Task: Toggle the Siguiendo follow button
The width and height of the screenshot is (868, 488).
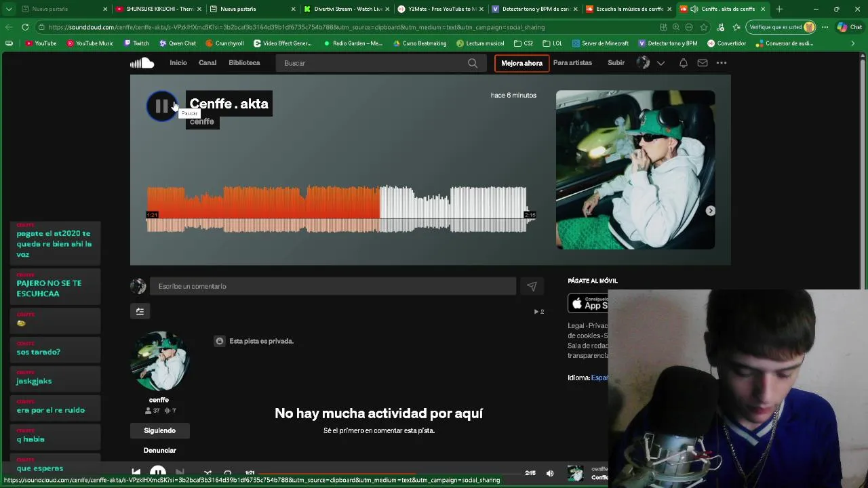Action: coord(159,430)
